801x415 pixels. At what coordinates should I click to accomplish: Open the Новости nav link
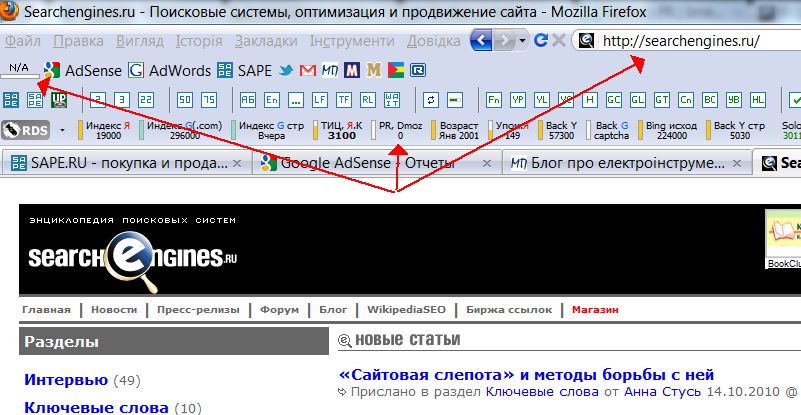(x=114, y=310)
